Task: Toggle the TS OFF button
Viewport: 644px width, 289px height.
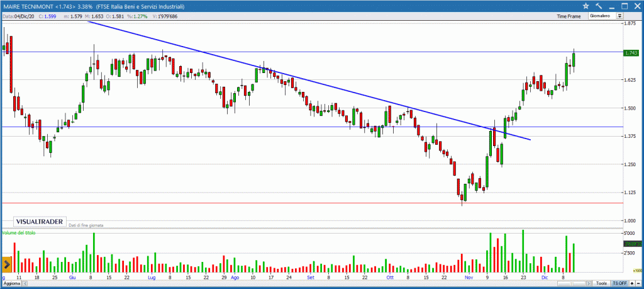Action: click(x=619, y=284)
